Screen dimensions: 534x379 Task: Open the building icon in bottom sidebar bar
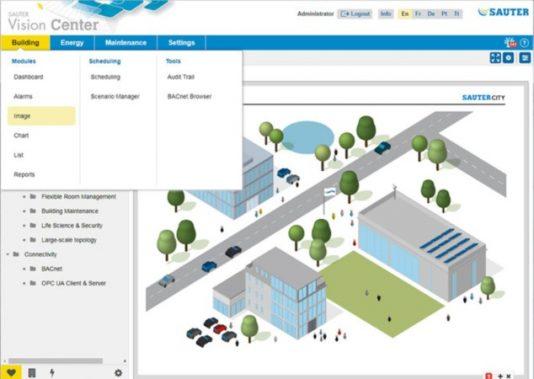pyautogui.click(x=32, y=373)
